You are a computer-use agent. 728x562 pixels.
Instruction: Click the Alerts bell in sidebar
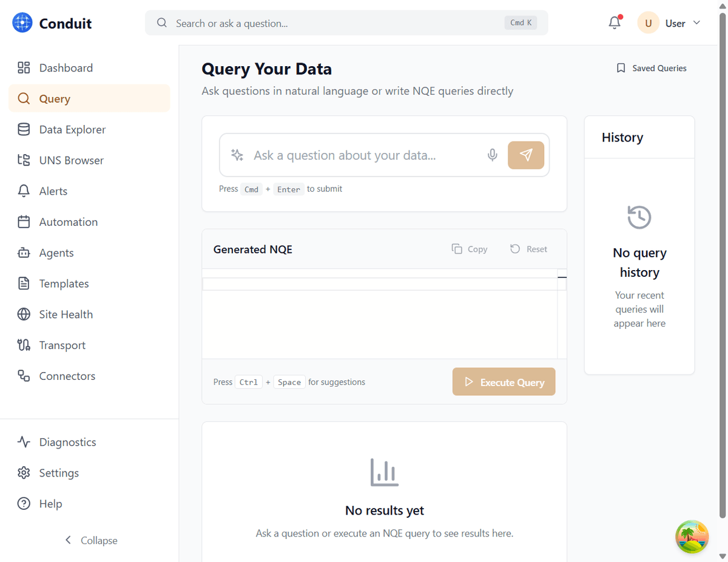(24, 191)
